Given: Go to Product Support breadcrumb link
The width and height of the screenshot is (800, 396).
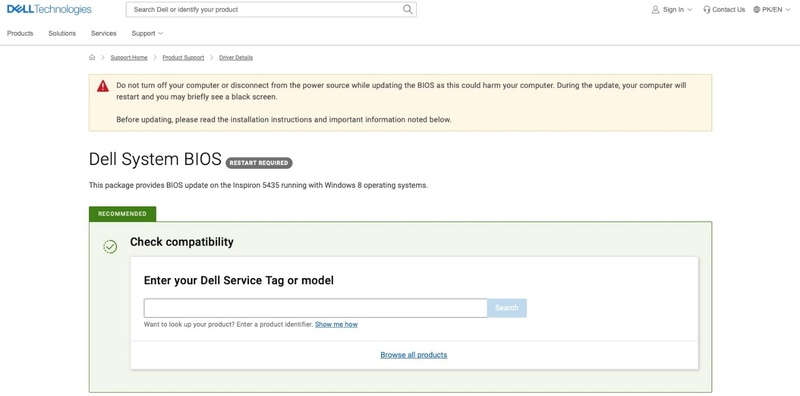Looking at the screenshot, I should [x=183, y=58].
